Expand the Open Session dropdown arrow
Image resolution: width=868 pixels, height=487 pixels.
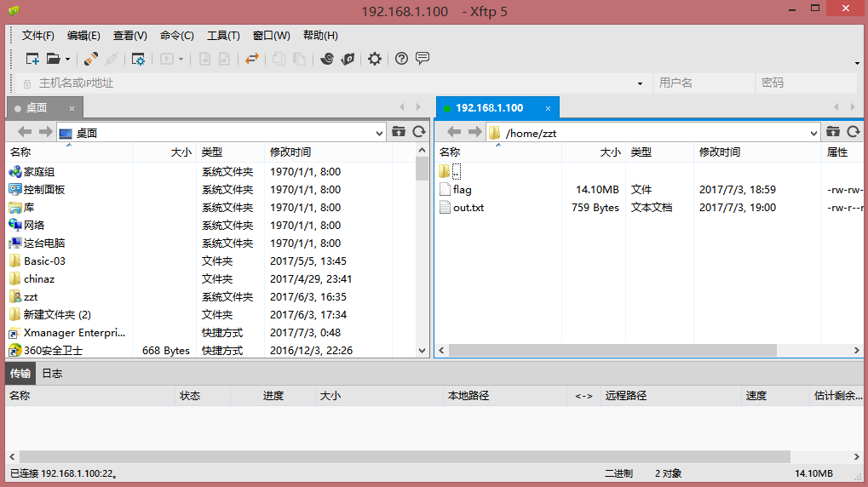tap(67, 60)
